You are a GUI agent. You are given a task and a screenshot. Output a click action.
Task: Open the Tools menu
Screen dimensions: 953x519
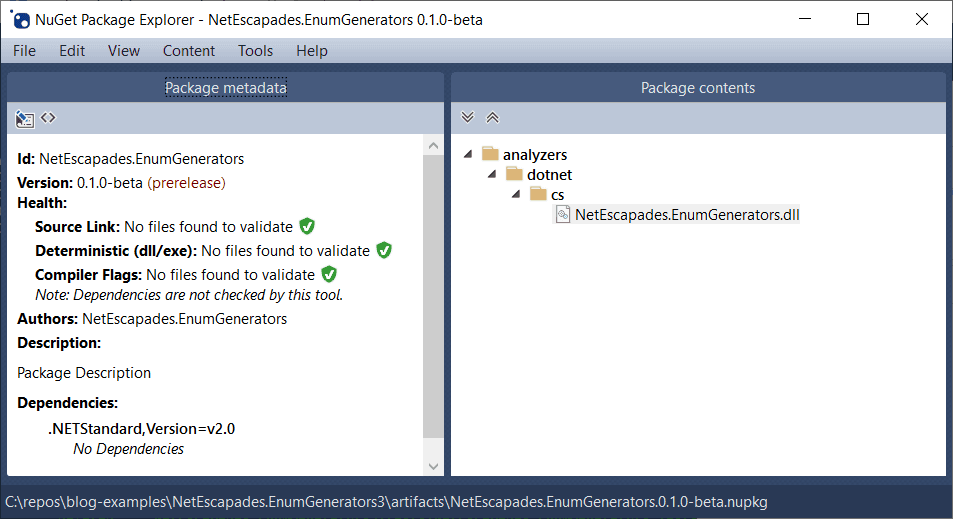tap(255, 50)
